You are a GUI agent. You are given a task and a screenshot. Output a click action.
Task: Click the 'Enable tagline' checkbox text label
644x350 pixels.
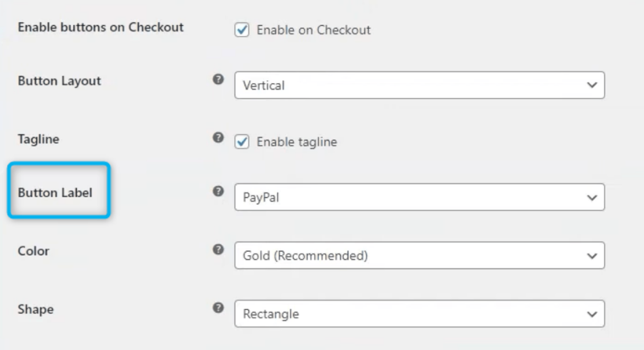pyautogui.click(x=296, y=142)
